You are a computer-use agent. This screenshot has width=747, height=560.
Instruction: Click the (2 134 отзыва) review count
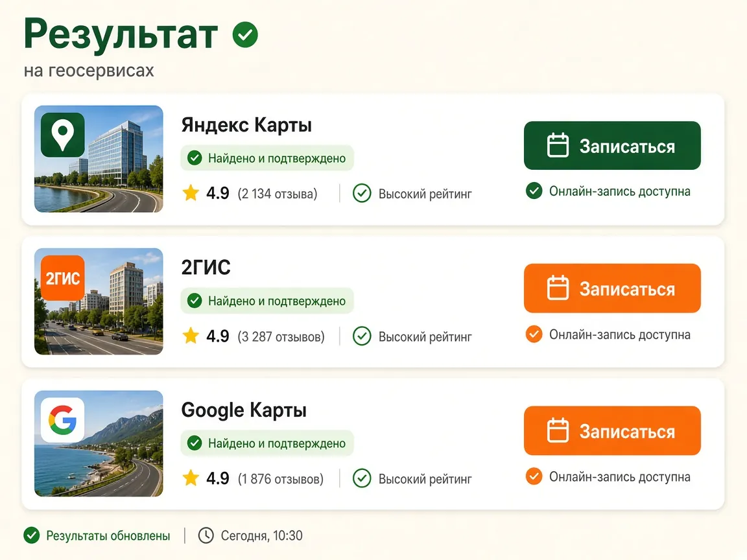278,194
